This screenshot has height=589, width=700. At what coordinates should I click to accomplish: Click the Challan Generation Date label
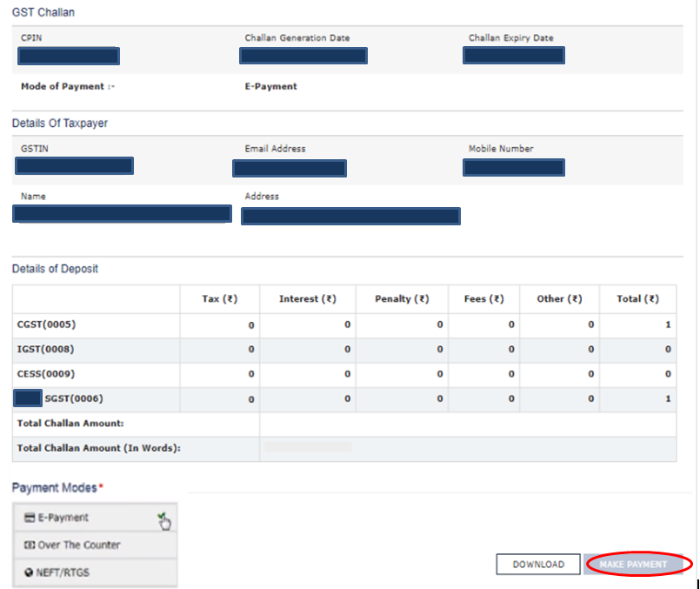point(297,38)
